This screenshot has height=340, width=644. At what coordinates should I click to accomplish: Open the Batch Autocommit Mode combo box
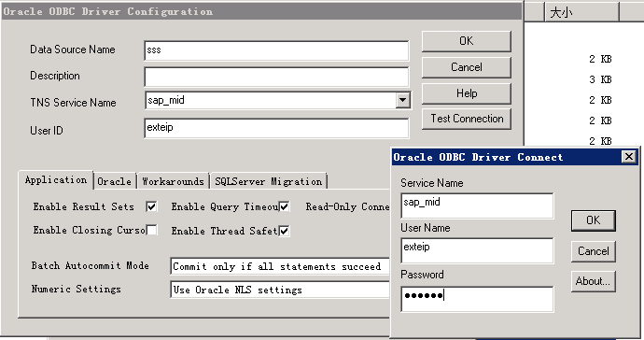pos(280,266)
